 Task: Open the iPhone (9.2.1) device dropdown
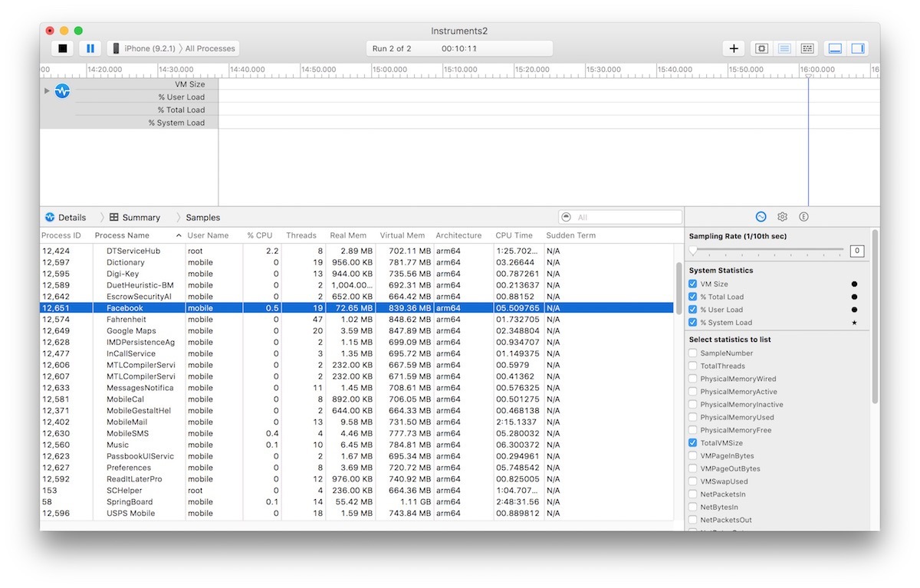click(x=149, y=48)
